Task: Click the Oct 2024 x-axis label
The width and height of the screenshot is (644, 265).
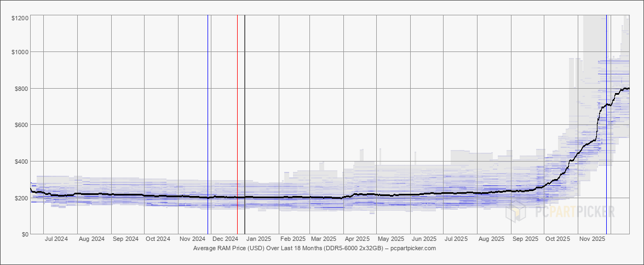Action: [158, 239]
